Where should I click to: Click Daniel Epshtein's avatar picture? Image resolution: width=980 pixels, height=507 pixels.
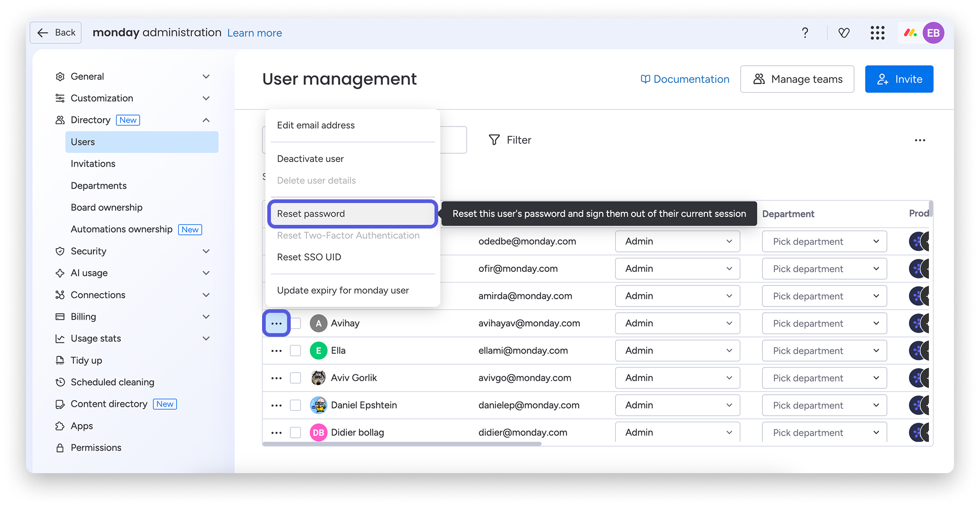point(318,405)
